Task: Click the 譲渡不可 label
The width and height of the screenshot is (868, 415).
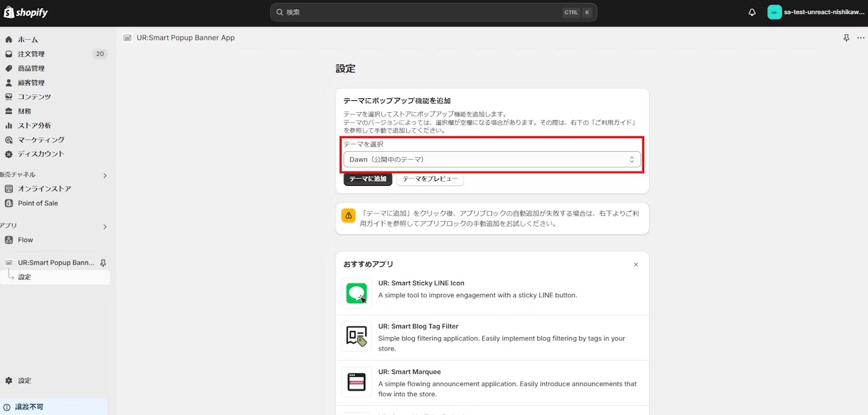Action: coord(29,407)
